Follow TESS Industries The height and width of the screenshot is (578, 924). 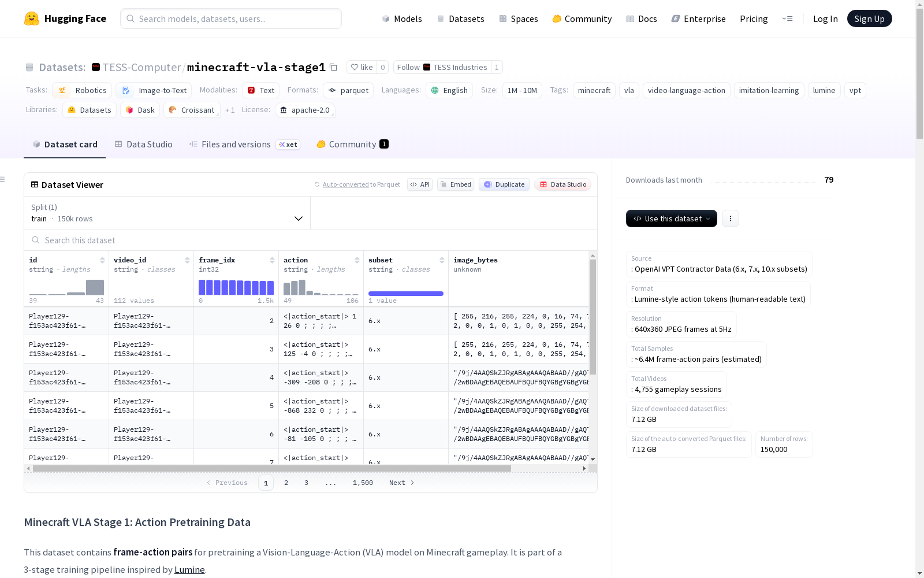[x=442, y=67]
